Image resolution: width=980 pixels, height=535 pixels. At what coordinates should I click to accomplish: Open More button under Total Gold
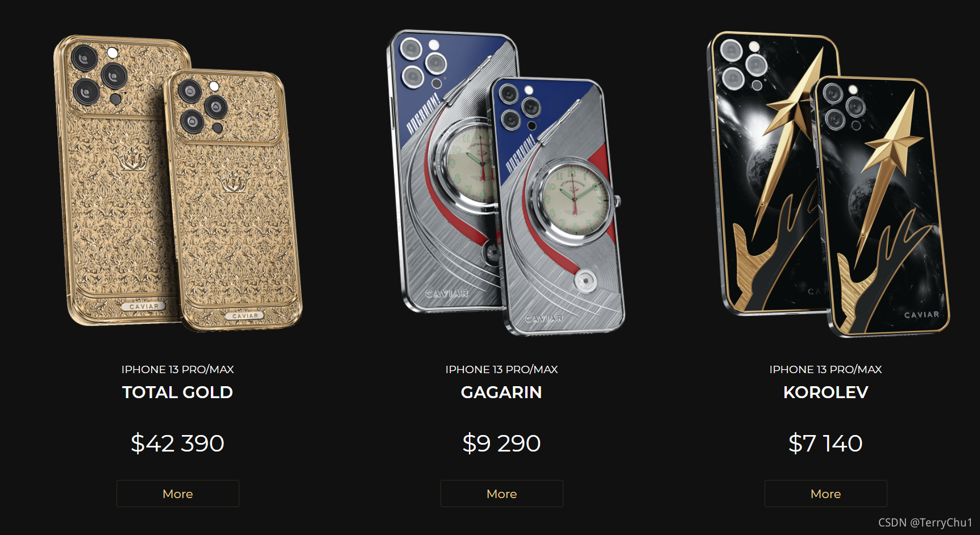178,494
